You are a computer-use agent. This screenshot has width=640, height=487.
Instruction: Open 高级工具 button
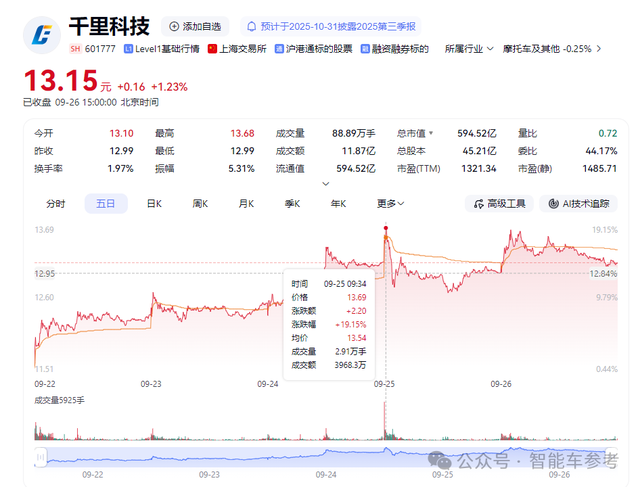(x=499, y=204)
